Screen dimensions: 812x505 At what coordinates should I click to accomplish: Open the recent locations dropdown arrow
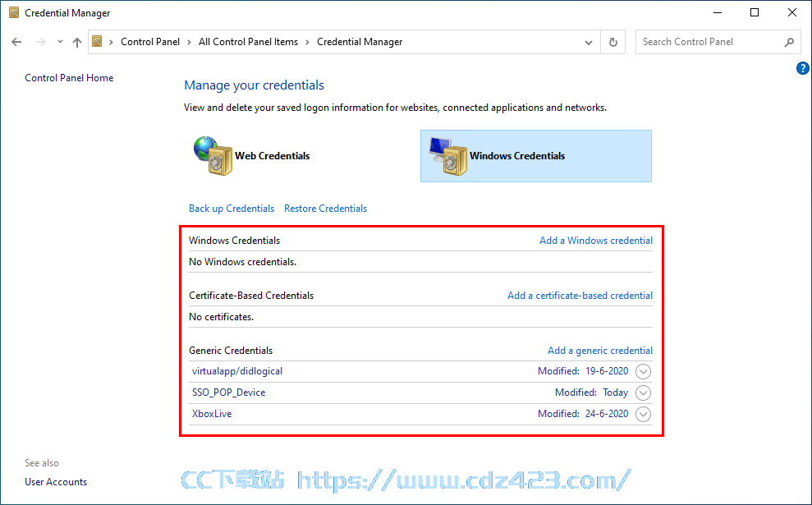coord(60,42)
